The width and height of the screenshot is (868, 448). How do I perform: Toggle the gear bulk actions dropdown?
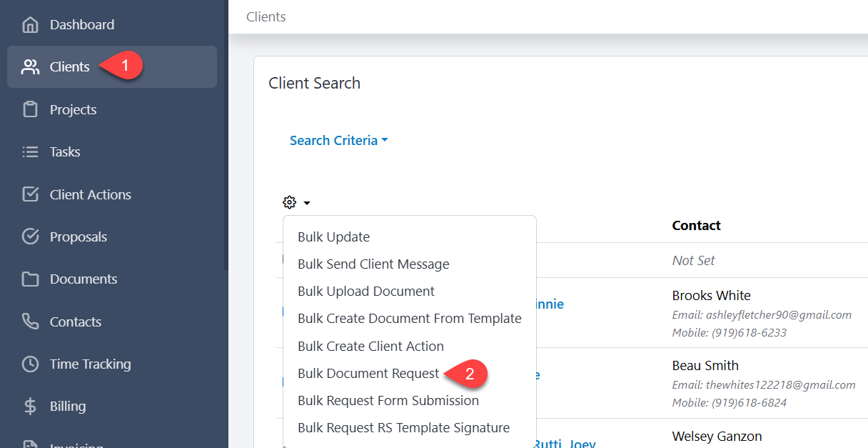296,203
